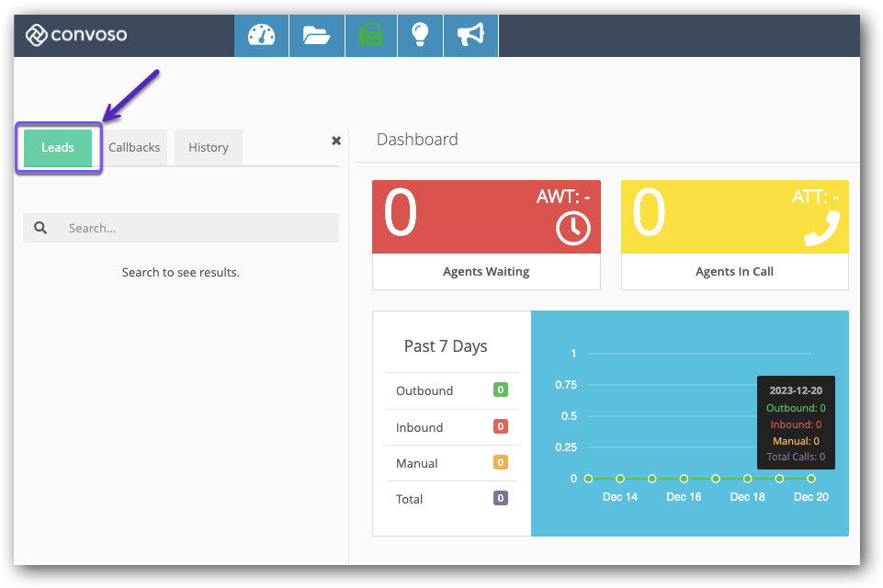Click the Convoso logo
This screenshot has width=883, height=588.
click(x=76, y=36)
